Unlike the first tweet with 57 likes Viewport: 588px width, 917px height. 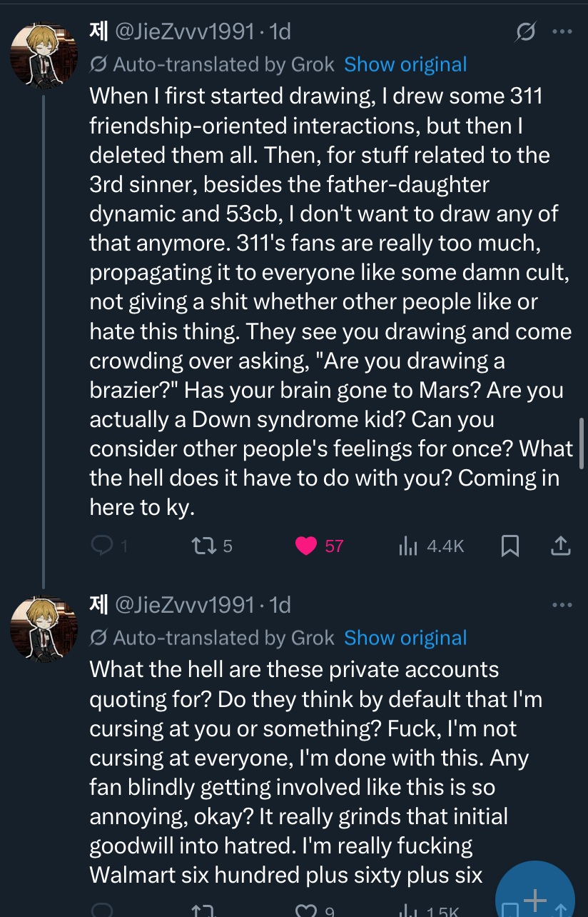coord(306,546)
